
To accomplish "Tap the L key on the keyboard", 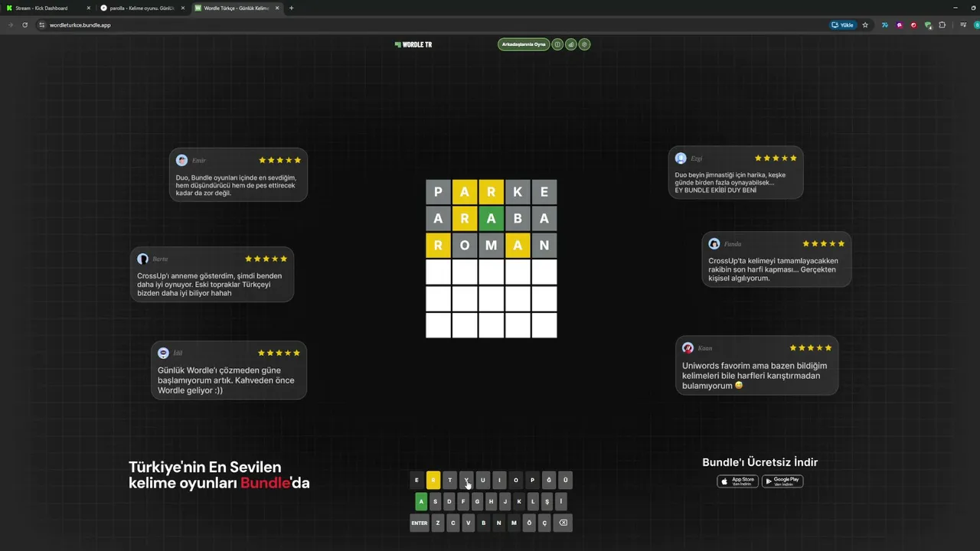I will pyautogui.click(x=533, y=502).
